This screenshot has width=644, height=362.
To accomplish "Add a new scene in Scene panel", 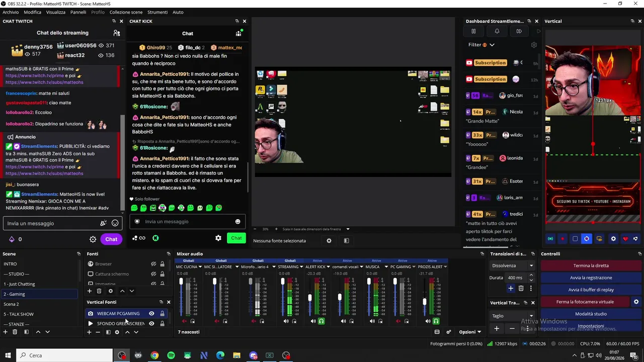I will click(x=5, y=332).
